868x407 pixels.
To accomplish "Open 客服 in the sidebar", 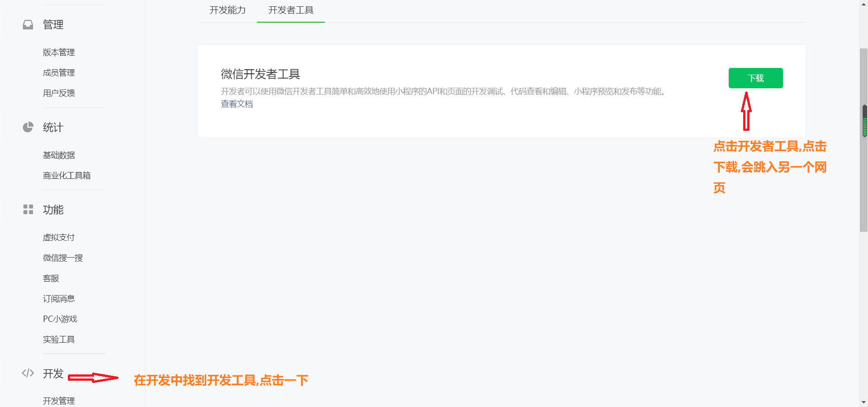I will 51,278.
